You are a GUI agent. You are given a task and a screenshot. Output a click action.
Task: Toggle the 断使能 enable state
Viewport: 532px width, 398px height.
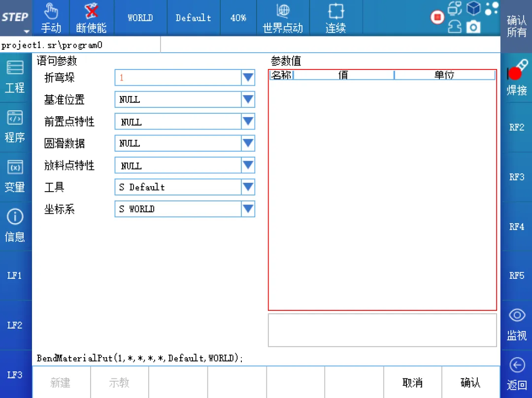91,18
